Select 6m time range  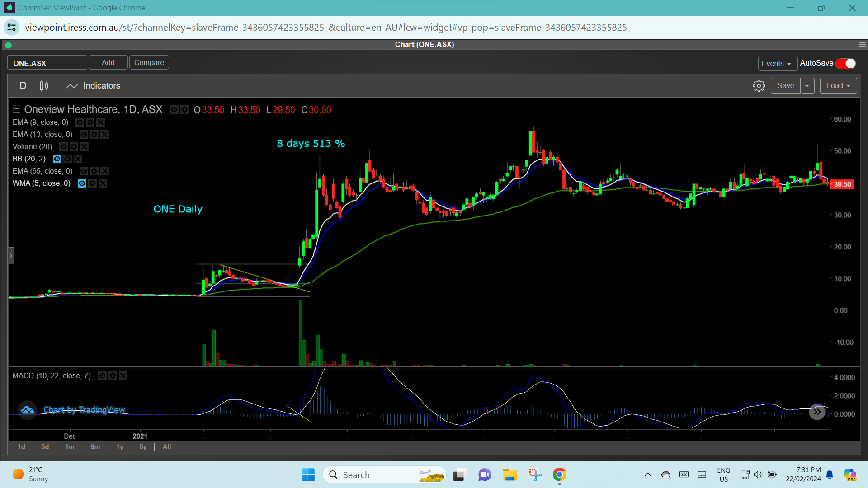coord(95,447)
